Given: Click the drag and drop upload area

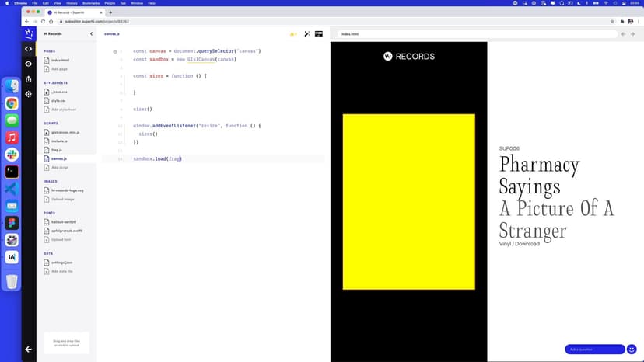Looking at the screenshot, I should 66,343.
